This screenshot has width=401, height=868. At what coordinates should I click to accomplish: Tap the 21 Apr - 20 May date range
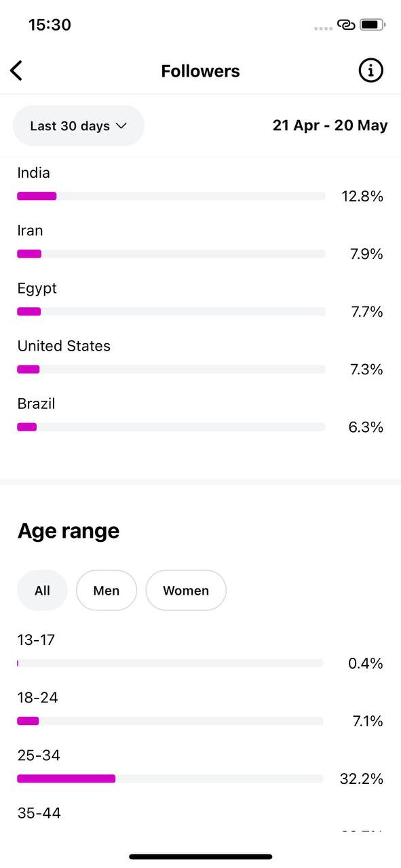[x=330, y=125]
